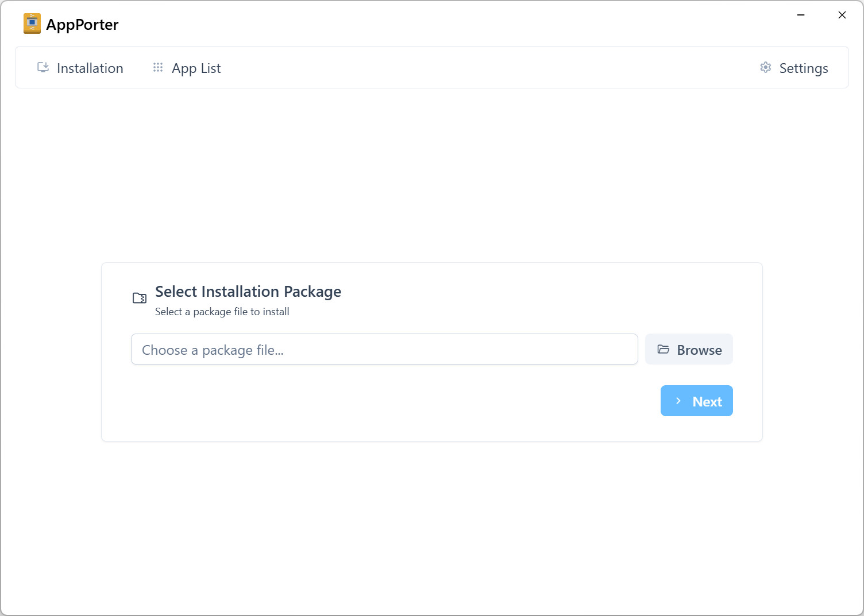Click the AppPorter logo icon
Viewport: 864px width, 616px height.
(32, 24)
